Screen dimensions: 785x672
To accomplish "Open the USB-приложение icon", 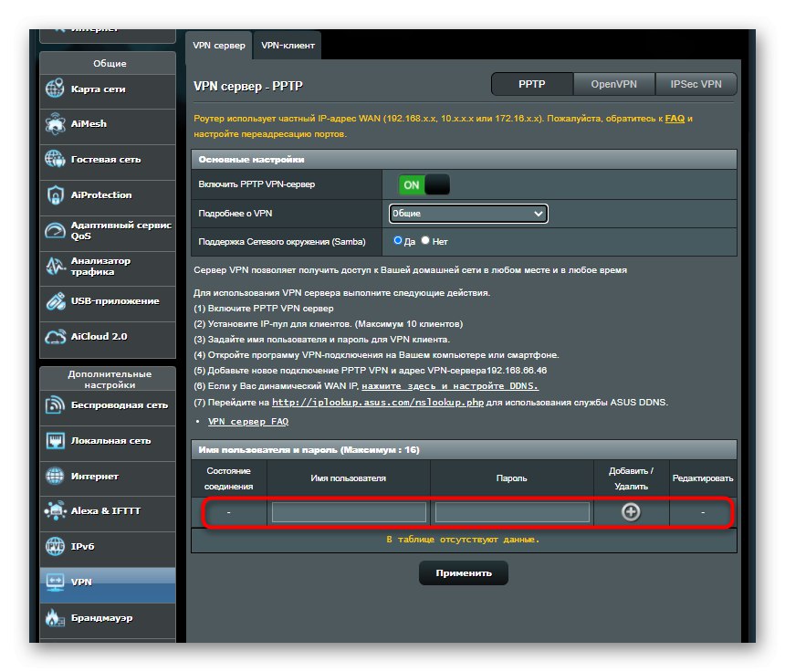I will (x=55, y=301).
